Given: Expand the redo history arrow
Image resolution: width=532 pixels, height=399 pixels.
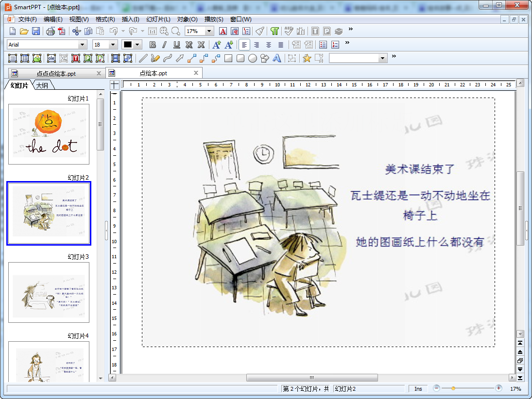Looking at the screenshot, I should pos(142,32).
